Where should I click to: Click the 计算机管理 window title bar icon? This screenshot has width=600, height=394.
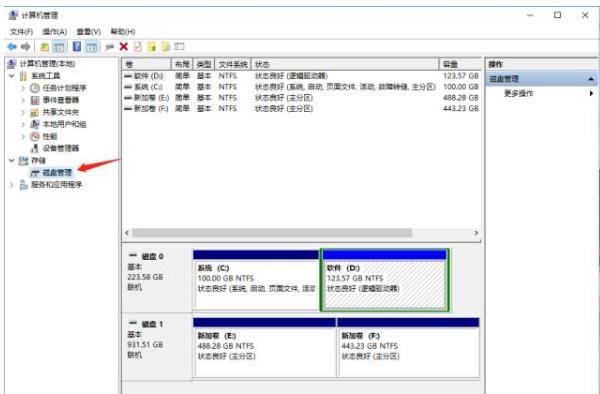tap(13, 15)
